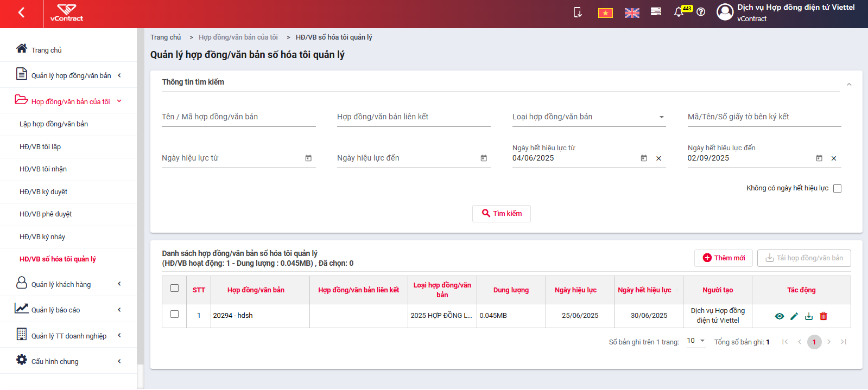Click the eye view icon in row 1

pos(780,316)
